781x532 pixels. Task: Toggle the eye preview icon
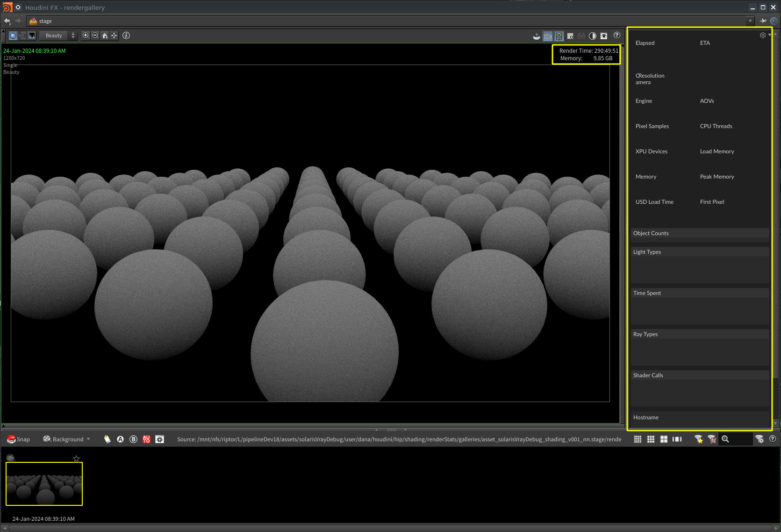[604, 36]
